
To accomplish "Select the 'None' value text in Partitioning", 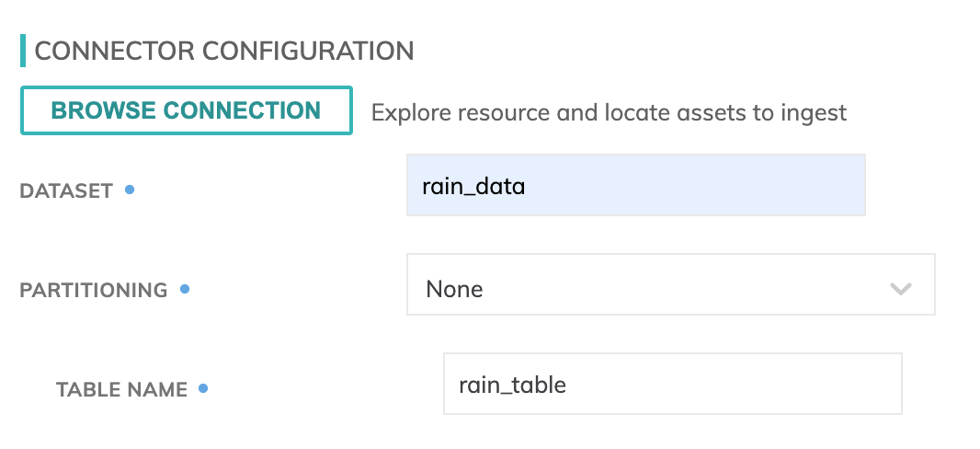I will click(x=454, y=290).
